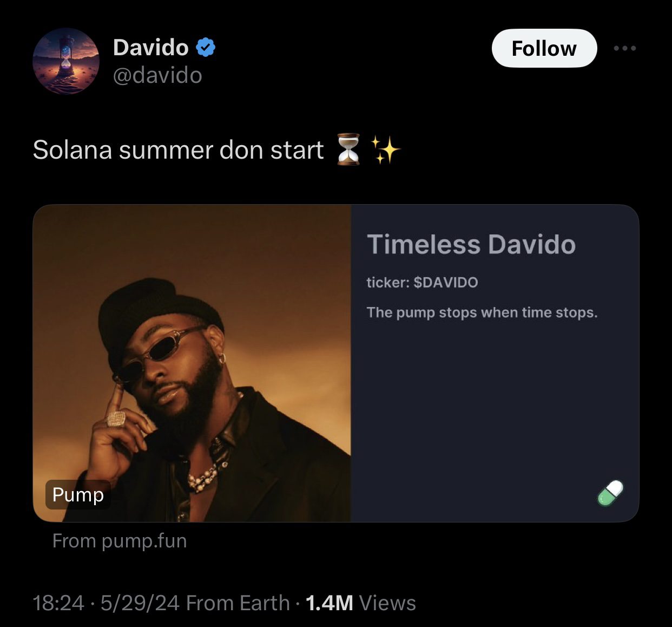Click the Timeless Davido title text
Image resolution: width=672 pixels, height=627 pixels.
472,245
